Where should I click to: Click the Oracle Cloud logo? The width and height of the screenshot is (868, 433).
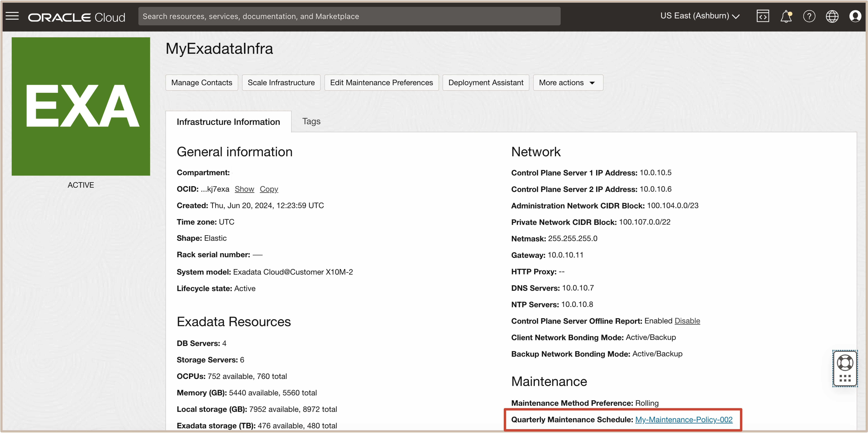[x=77, y=17]
